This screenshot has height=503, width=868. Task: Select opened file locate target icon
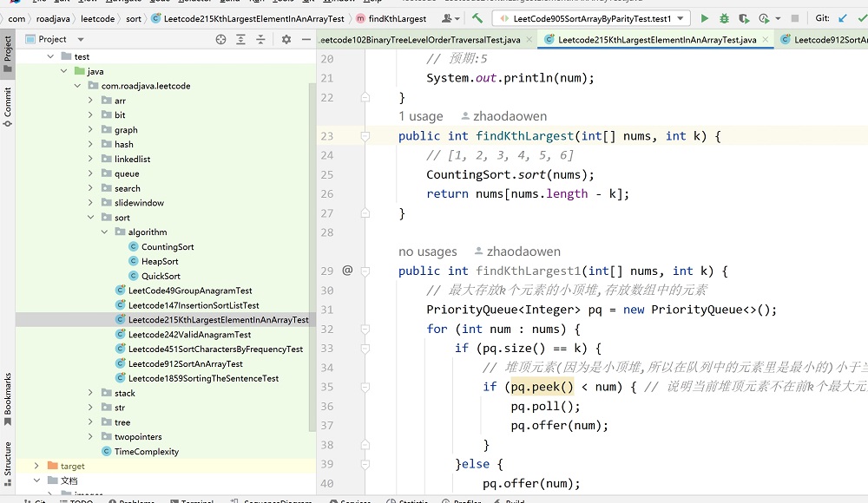[220, 39]
